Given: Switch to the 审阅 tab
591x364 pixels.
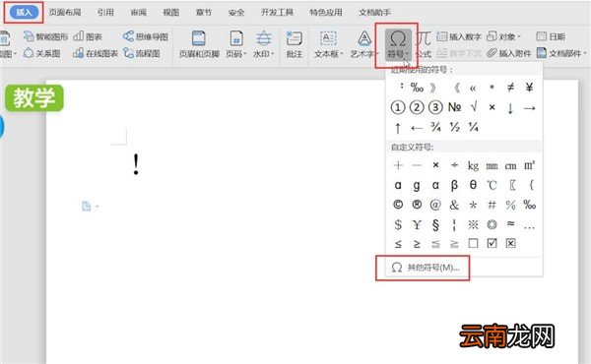Looking at the screenshot, I should (x=138, y=13).
